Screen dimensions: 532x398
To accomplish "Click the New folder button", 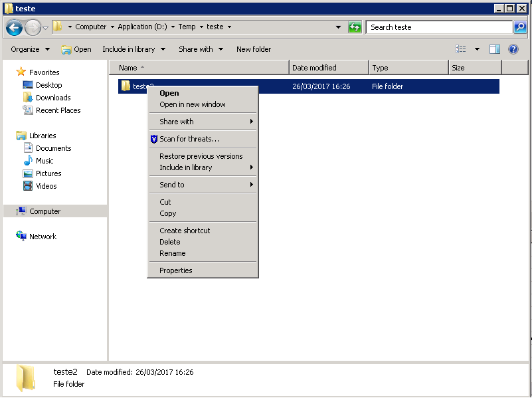I will (x=254, y=49).
